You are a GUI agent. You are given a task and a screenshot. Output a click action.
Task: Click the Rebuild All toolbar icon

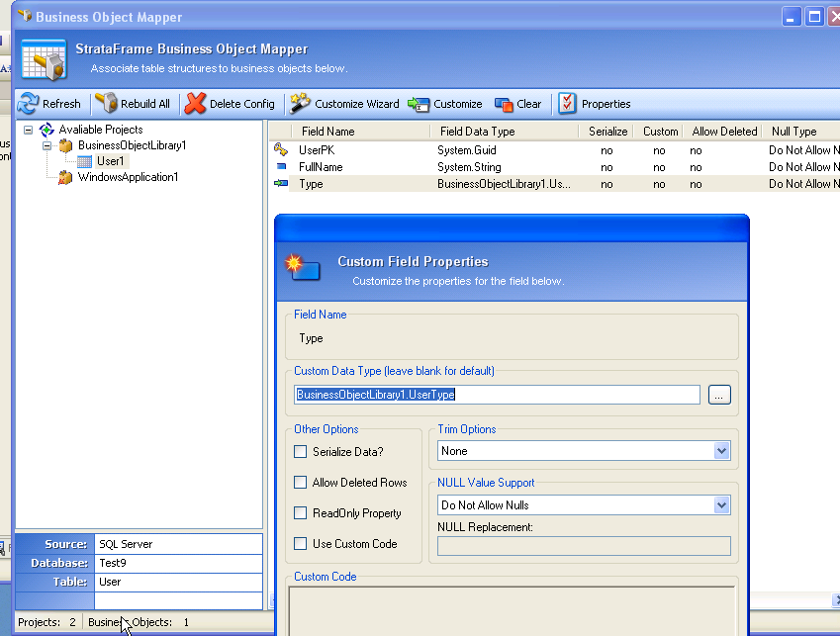pyautogui.click(x=106, y=103)
